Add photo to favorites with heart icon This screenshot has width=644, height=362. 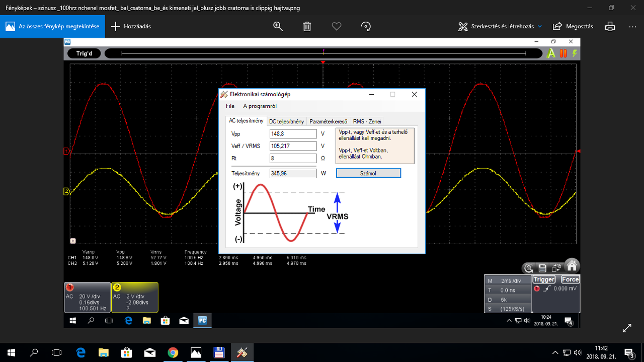click(337, 26)
